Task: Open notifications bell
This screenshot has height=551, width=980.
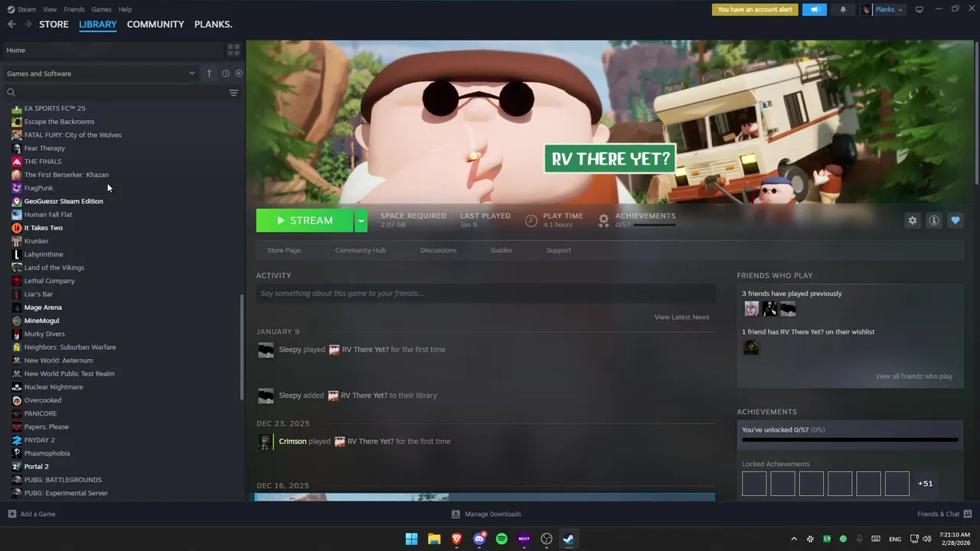Action: 843,10
